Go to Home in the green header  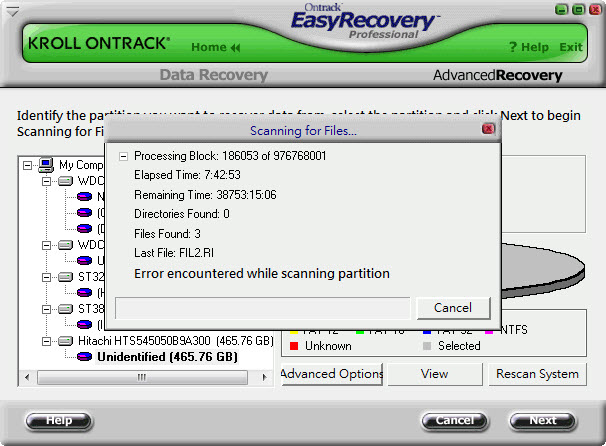216,47
